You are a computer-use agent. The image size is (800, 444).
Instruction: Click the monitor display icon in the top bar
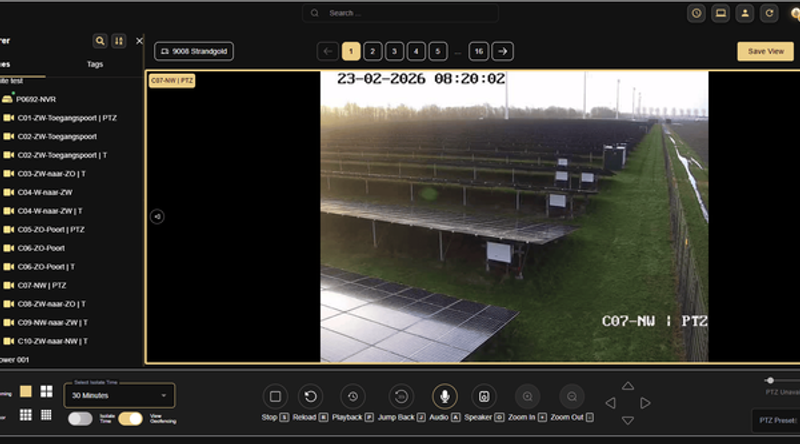(x=720, y=13)
